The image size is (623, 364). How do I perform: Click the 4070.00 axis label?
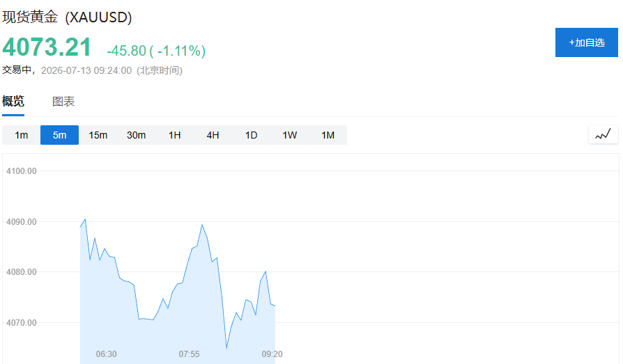coord(22,323)
